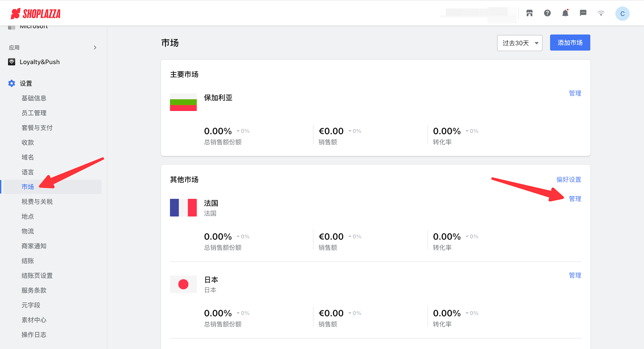
Task: Select 税费与关税 in settings menu
Action: [x=37, y=202]
